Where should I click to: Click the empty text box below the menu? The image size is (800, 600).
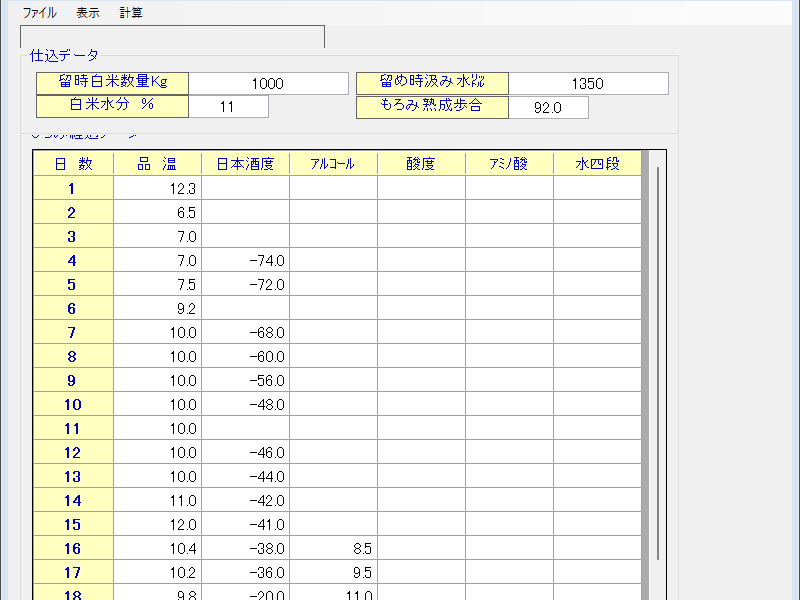pyautogui.click(x=172, y=37)
